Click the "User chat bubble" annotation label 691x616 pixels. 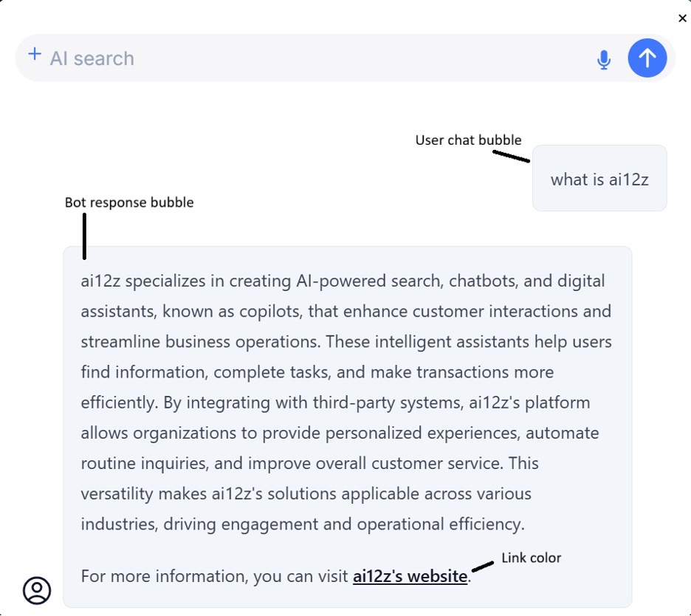[x=468, y=140]
